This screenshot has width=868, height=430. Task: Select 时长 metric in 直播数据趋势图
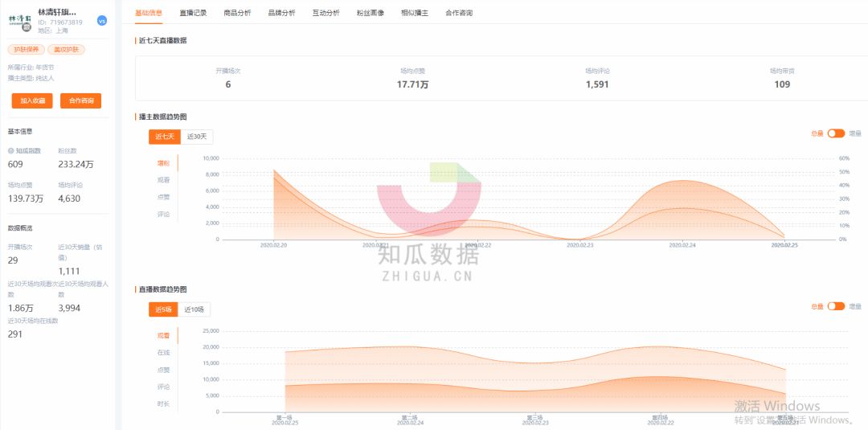(x=163, y=404)
